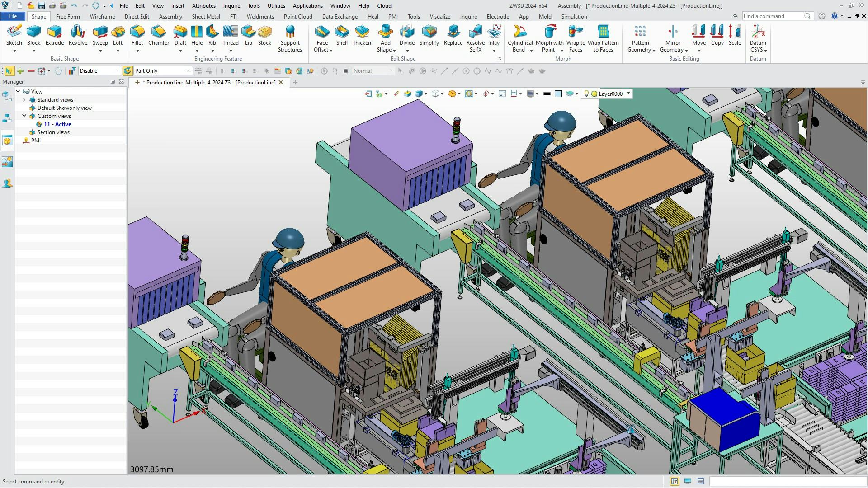Click the yellow layer color swatch beside Layer0000
This screenshot has height=488, width=868.
pyautogui.click(x=594, y=94)
